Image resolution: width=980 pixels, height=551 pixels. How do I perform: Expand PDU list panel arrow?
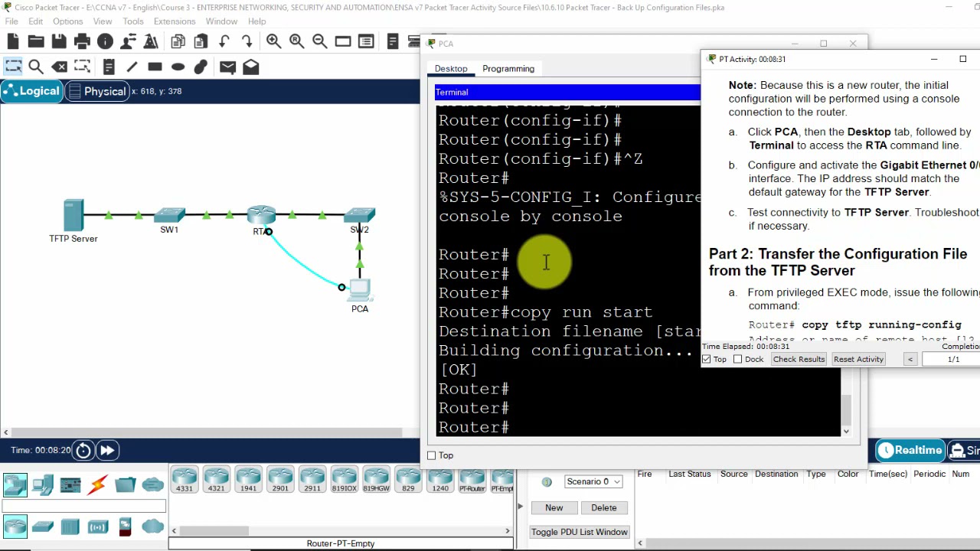[x=520, y=506]
